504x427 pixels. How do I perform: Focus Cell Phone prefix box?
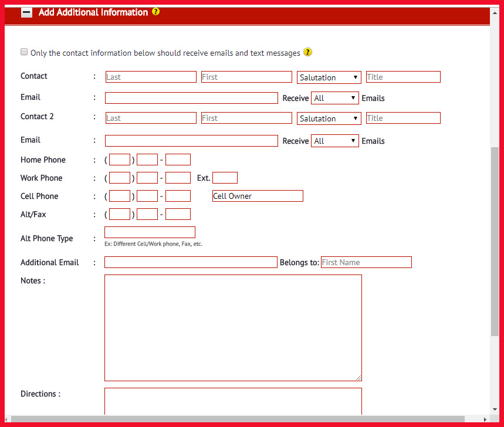[147, 196]
